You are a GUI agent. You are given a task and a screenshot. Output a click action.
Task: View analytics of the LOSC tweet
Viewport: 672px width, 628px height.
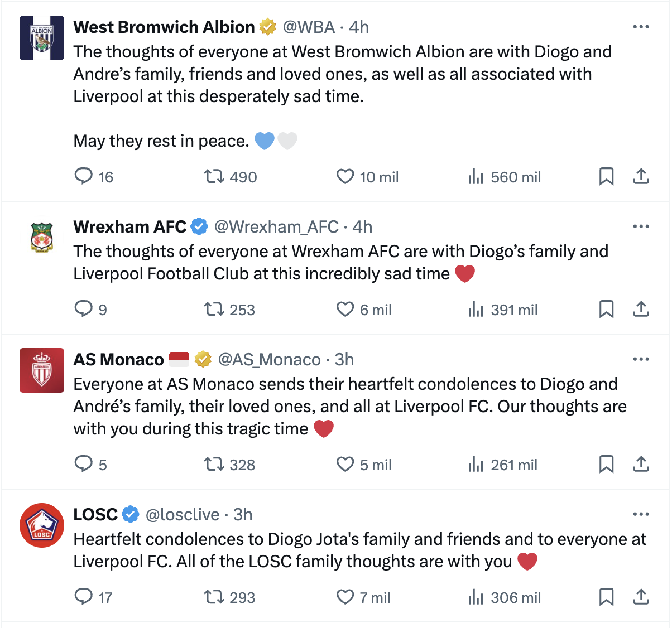click(476, 597)
